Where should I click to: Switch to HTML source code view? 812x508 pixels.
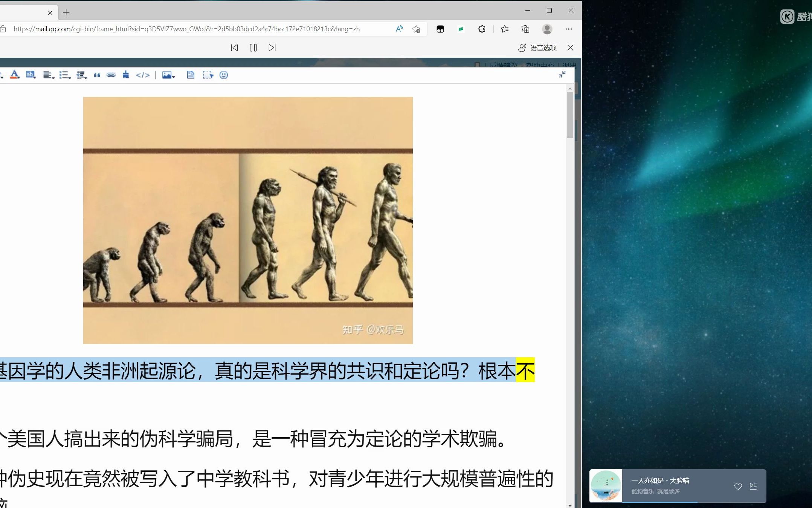[143, 75]
